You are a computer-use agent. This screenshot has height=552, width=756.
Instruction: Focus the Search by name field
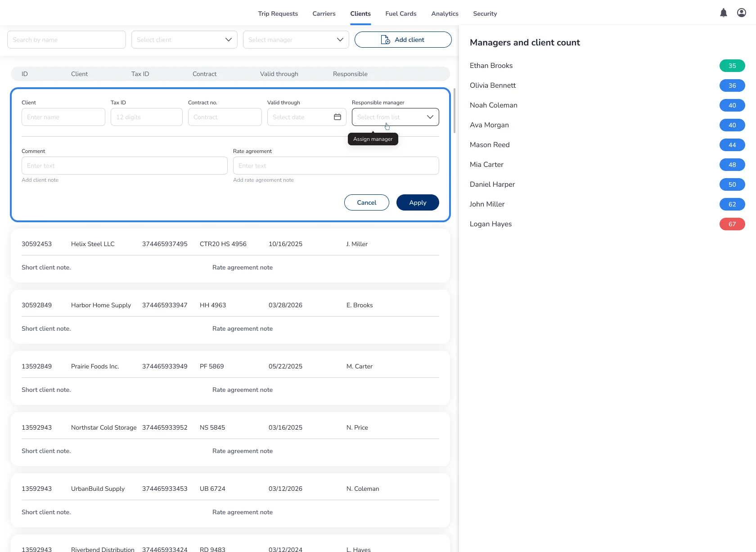tap(67, 40)
